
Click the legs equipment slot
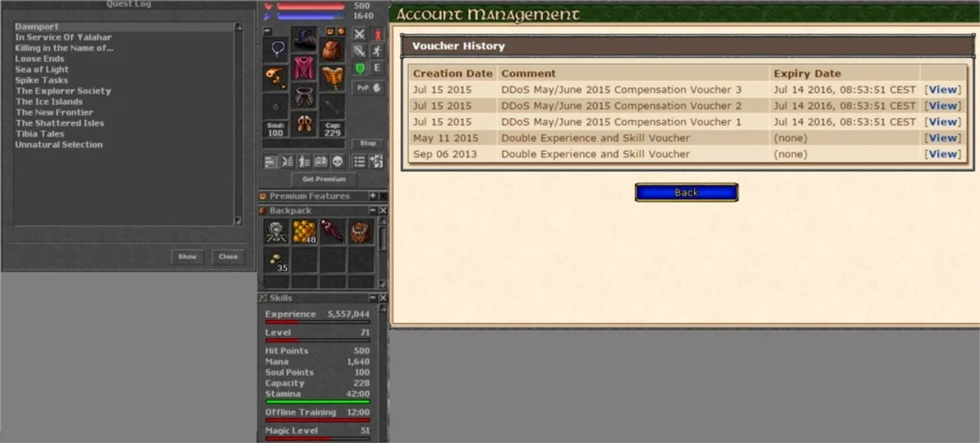pyautogui.click(x=304, y=96)
